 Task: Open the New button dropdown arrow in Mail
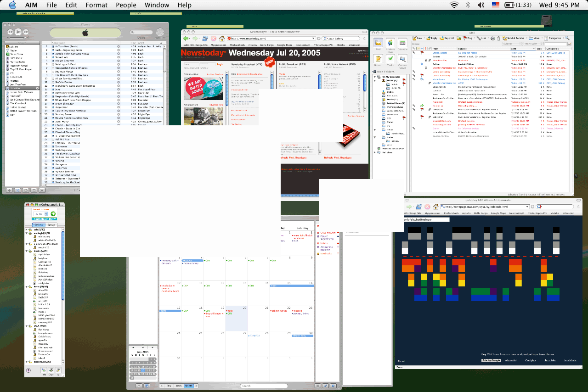point(424,38)
